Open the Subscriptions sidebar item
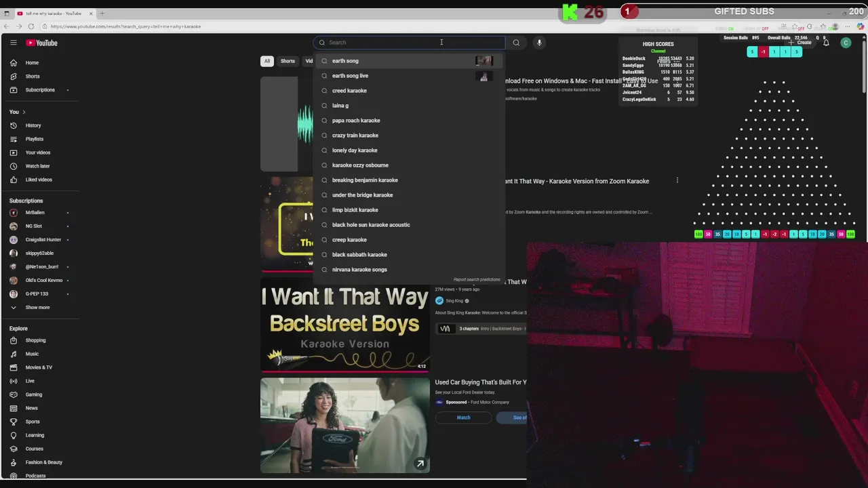The width and height of the screenshot is (868, 488). click(41, 90)
